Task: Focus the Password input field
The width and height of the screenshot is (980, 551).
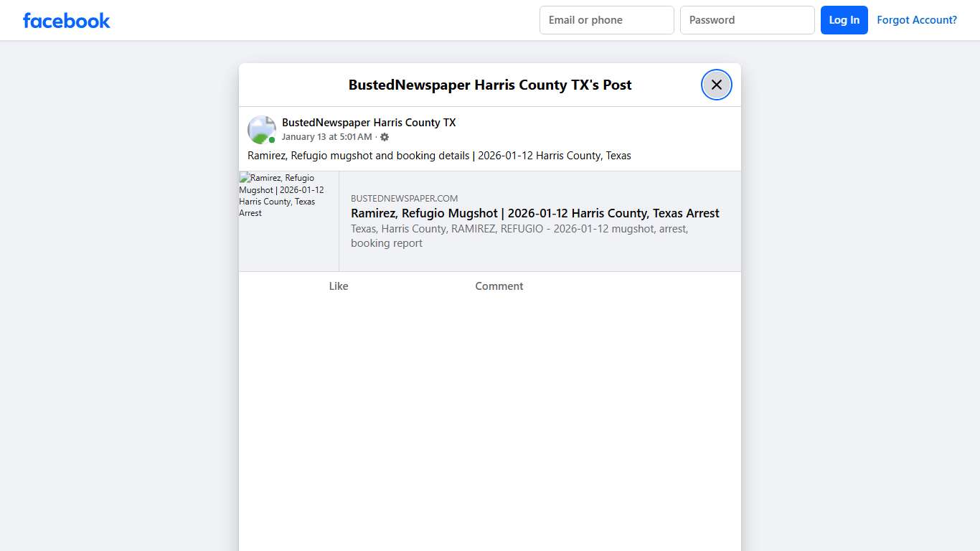Action: 747,19
